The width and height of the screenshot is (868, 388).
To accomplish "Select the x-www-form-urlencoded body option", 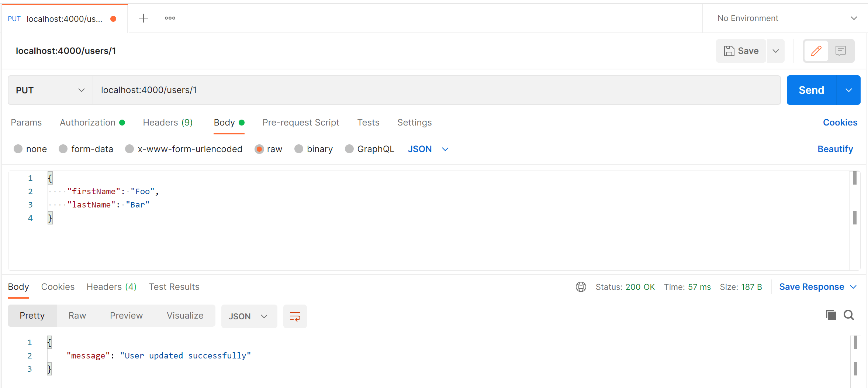I will [x=129, y=149].
